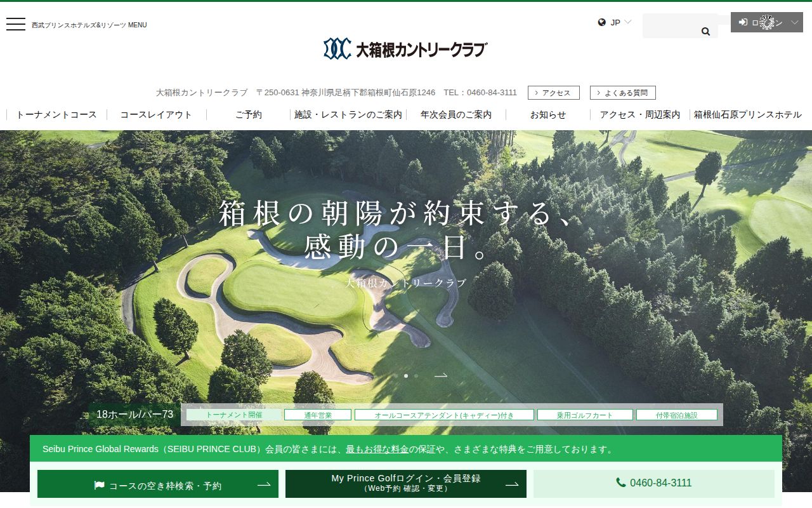812x508 pixels.
Task: Expand the login dropdown chevron
Action: click(794, 22)
